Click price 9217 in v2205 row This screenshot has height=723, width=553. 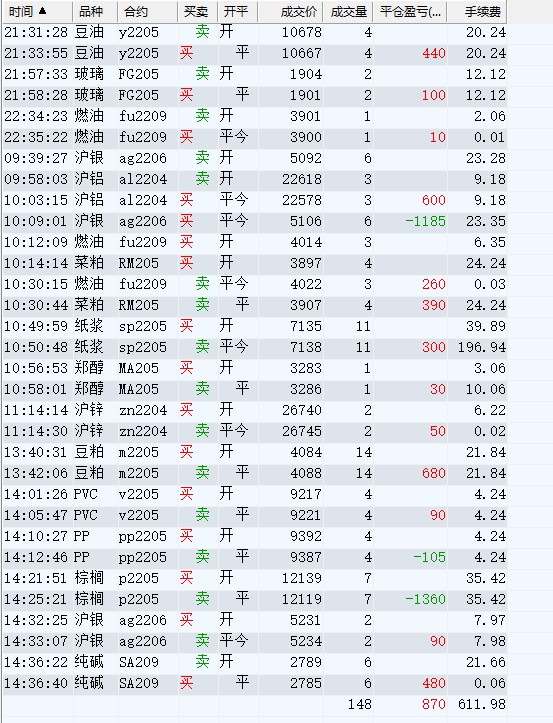(x=305, y=494)
